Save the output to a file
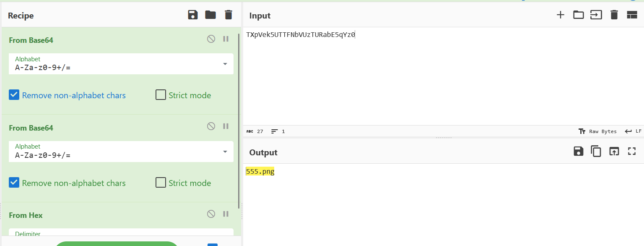Viewport: 644px width, 246px height. (578, 152)
